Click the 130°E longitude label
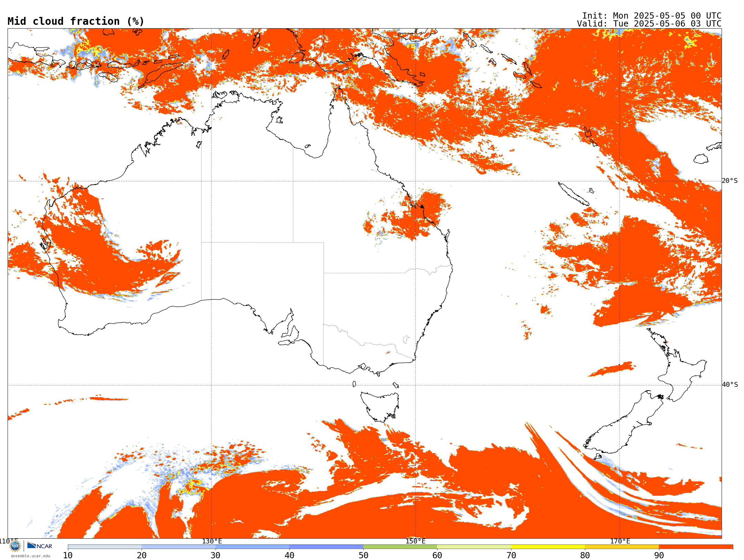 pos(212,541)
